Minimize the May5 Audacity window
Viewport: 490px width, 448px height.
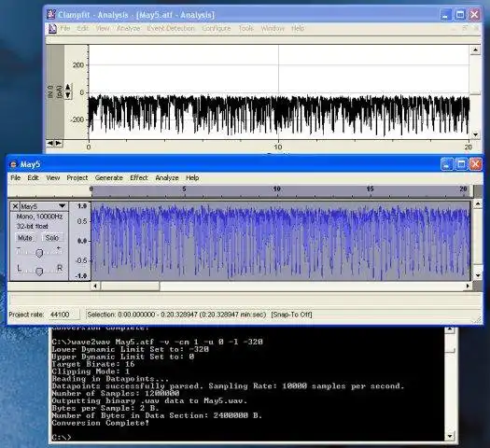446,164
